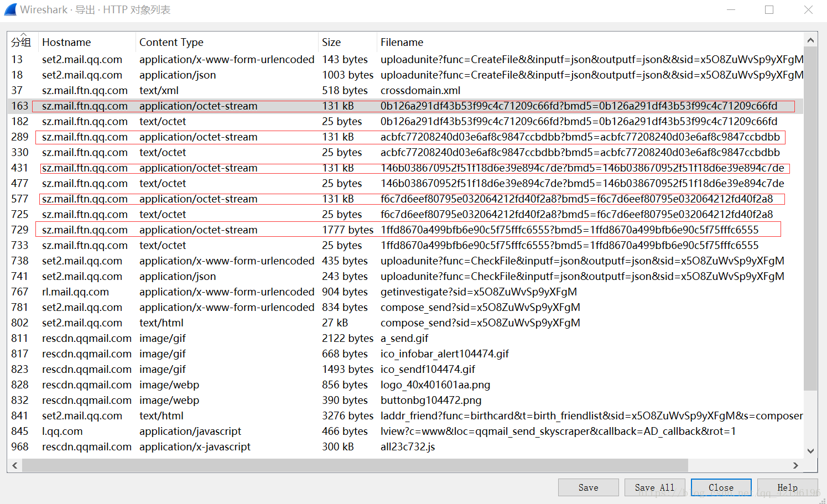This screenshot has width=827, height=504.
Task: Click 1003 bytes size cell
Action: 348,75
